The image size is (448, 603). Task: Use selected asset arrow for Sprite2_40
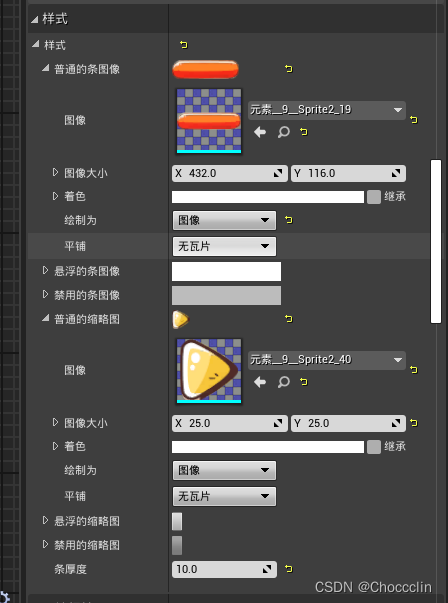point(260,382)
